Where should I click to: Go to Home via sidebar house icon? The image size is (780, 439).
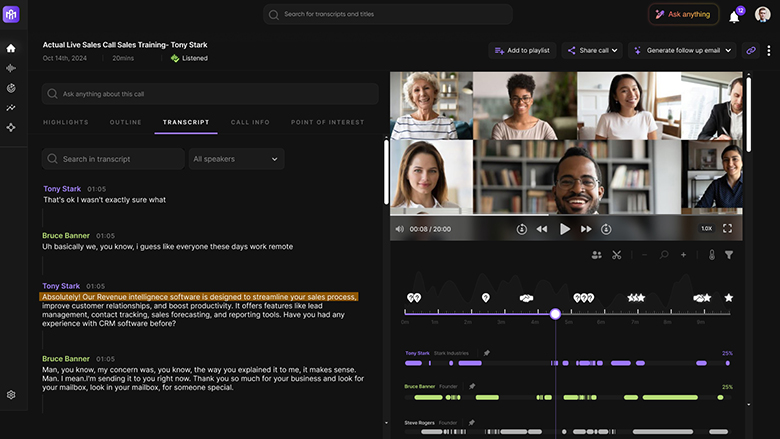11,48
